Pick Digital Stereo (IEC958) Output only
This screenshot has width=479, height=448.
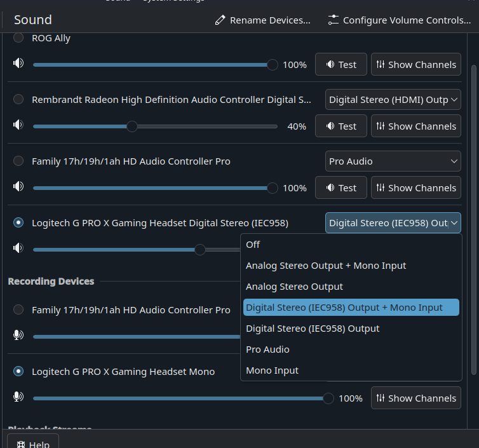coord(351,329)
